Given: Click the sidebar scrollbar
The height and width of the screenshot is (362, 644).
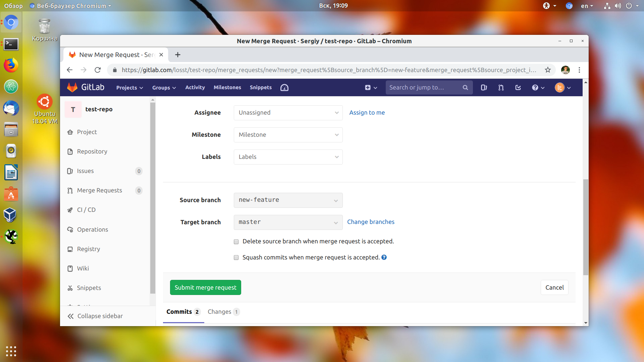Looking at the screenshot, I should pyautogui.click(x=153, y=198).
